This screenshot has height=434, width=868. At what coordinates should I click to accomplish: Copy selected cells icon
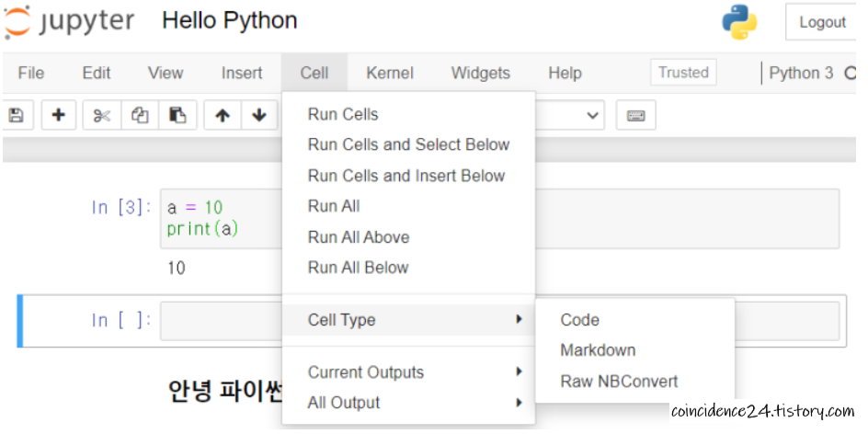pos(140,115)
